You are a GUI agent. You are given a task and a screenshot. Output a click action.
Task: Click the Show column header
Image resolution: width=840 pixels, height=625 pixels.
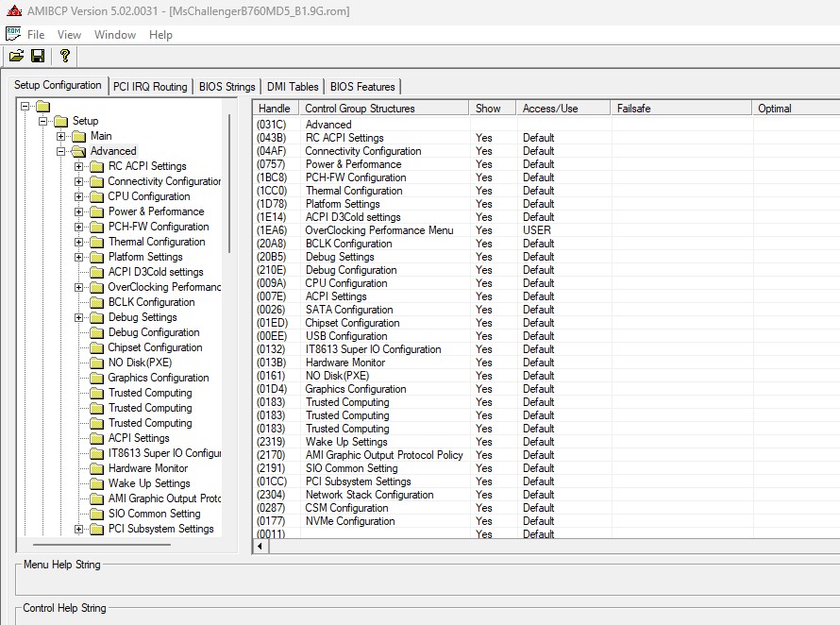[x=493, y=109]
